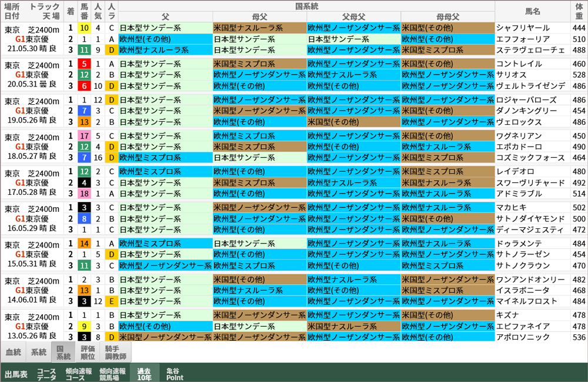Select the 評価順位 tab
The height and width of the screenshot is (382, 588).
click(87, 352)
